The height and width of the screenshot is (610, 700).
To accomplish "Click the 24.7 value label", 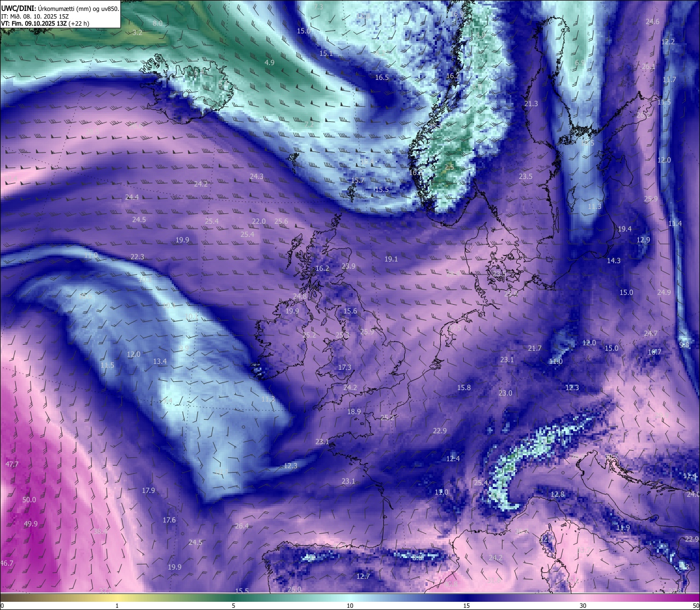I will point(651,334).
